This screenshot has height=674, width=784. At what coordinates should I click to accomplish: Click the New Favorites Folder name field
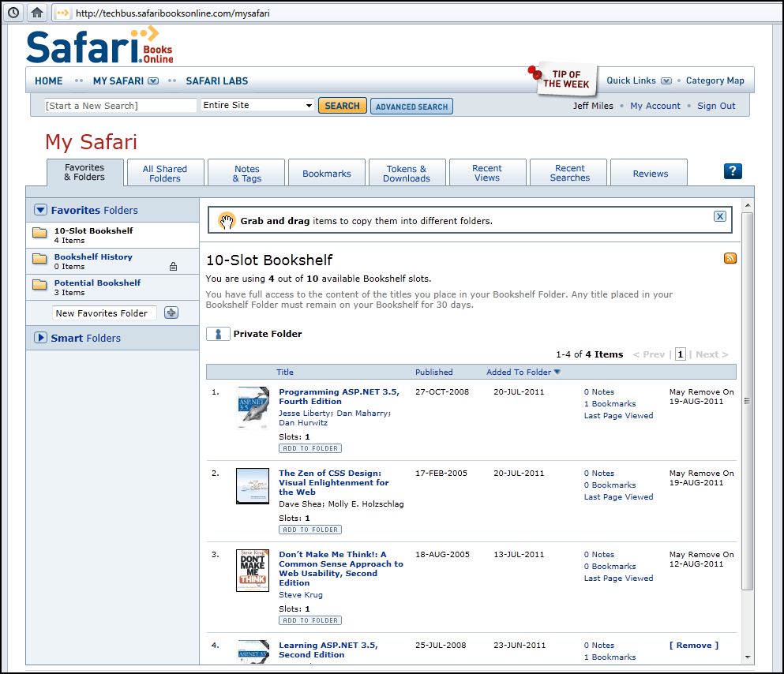click(x=104, y=313)
